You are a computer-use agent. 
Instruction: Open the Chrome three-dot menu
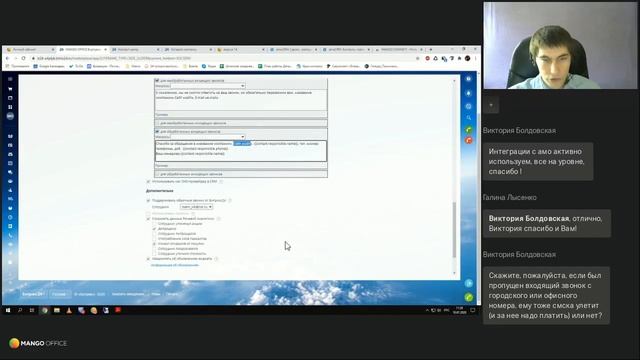[476, 58]
